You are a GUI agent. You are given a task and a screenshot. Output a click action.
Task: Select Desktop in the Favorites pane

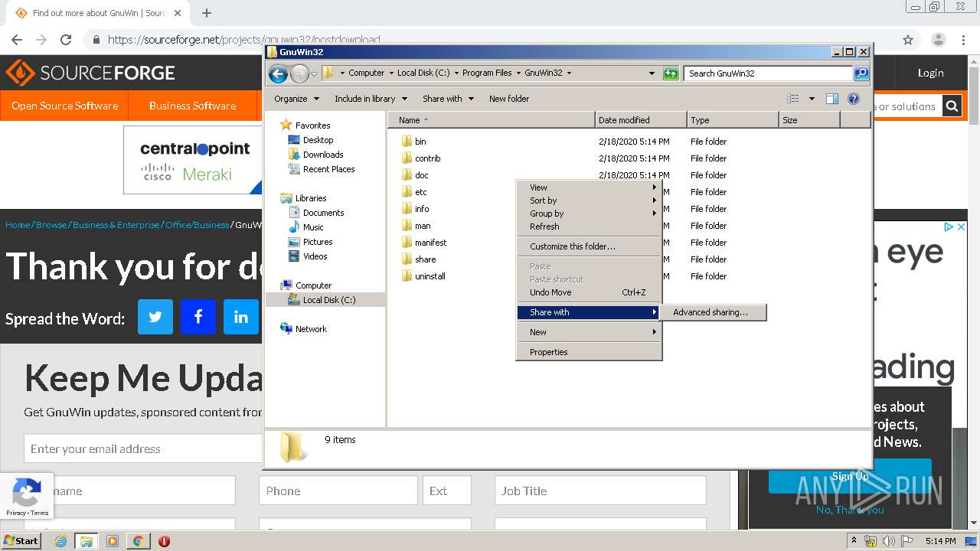(x=318, y=140)
